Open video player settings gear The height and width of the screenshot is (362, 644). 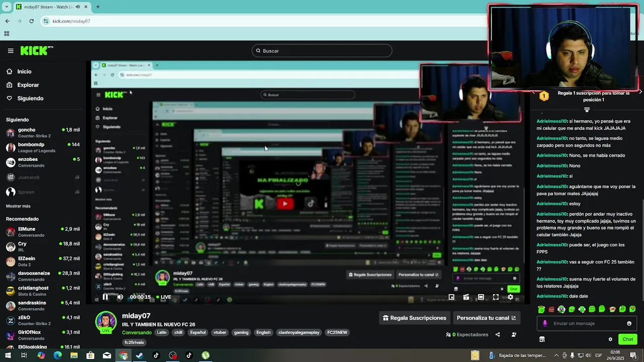point(510,297)
